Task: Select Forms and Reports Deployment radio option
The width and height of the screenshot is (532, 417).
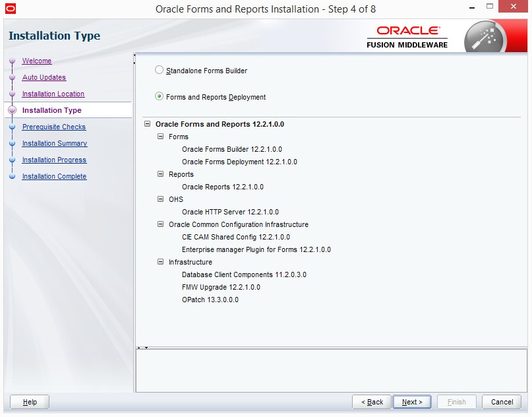Action: pyautogui.click(x=159, y=96)
